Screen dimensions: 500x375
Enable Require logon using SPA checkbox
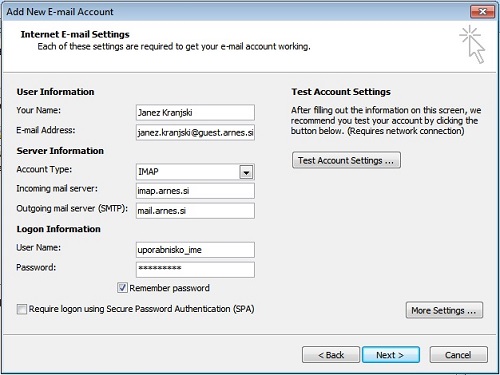22,309
